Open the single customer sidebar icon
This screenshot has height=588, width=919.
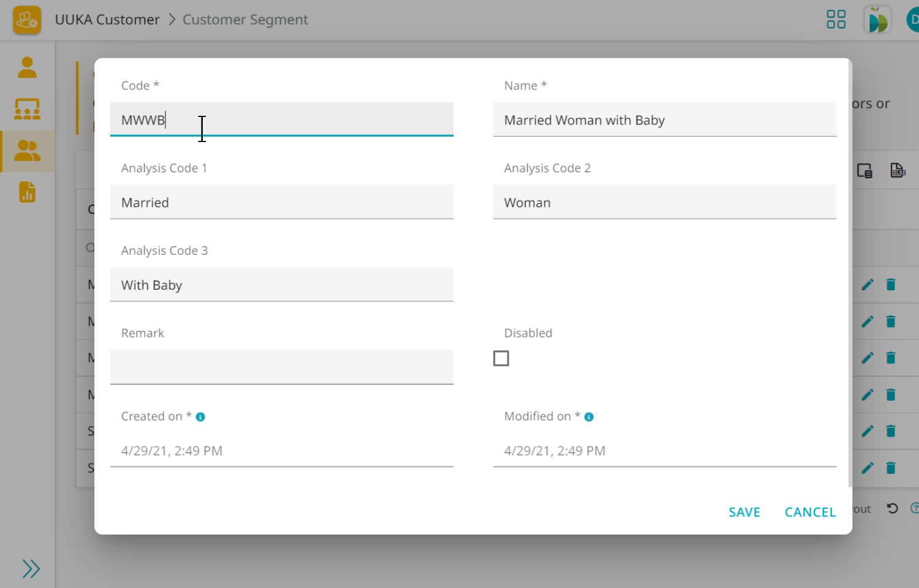[x=27, y=67]
